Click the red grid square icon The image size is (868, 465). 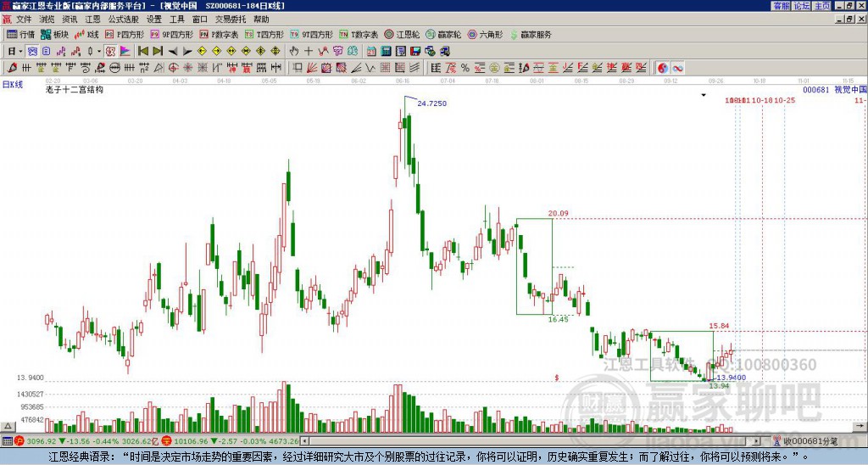384,68
